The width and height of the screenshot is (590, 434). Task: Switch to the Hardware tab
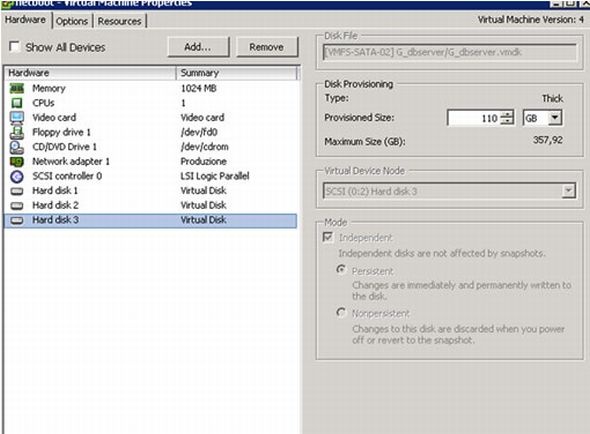coord(26,20)
